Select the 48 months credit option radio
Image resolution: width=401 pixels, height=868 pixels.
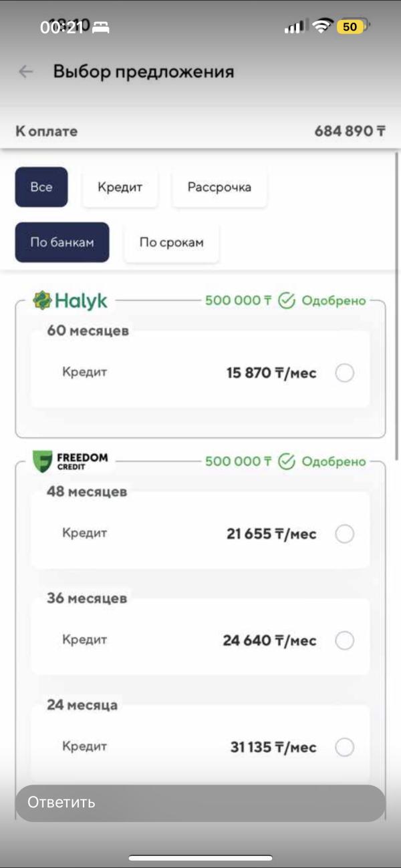[x=344, y=534]
